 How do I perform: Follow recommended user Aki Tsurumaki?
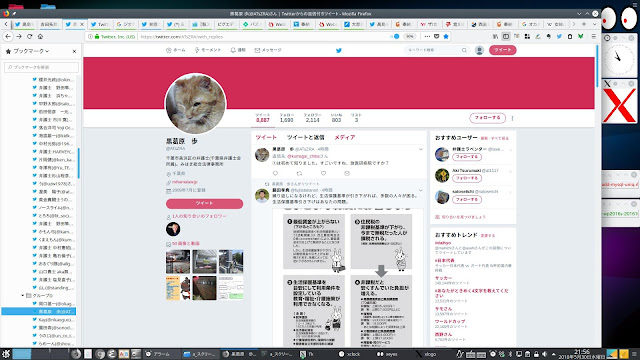(467, 178)
